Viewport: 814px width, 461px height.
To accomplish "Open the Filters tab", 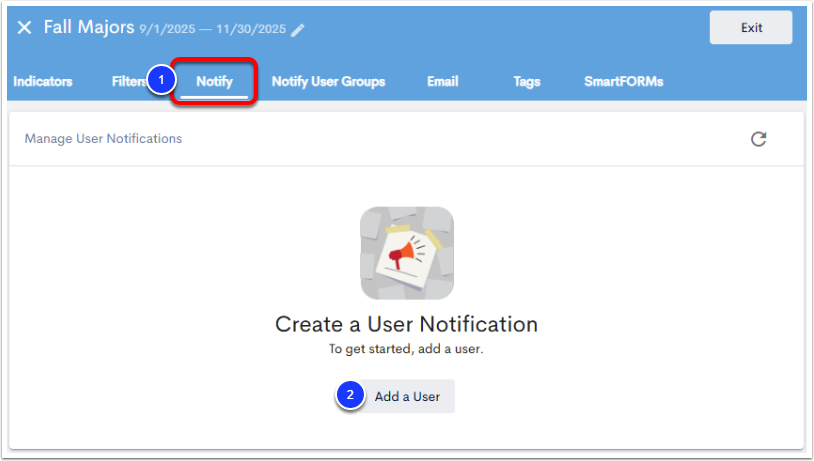I will click(129, 82).
